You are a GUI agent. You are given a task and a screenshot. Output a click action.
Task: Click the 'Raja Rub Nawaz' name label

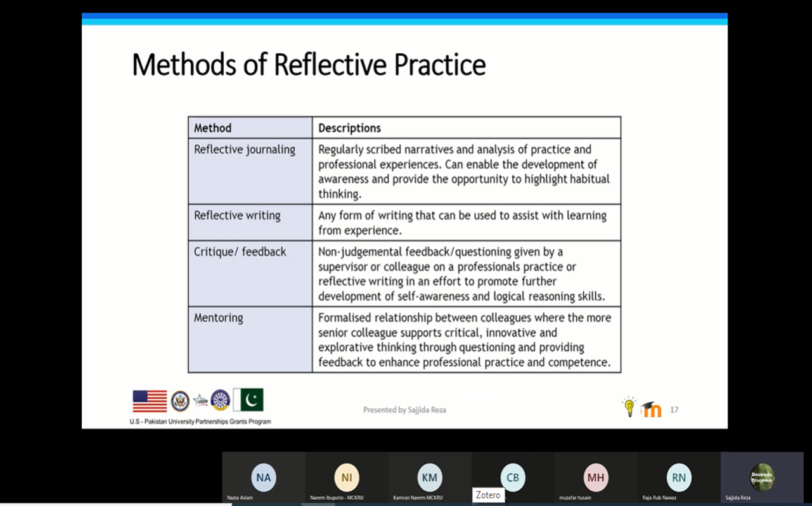[x=659, y=498]
